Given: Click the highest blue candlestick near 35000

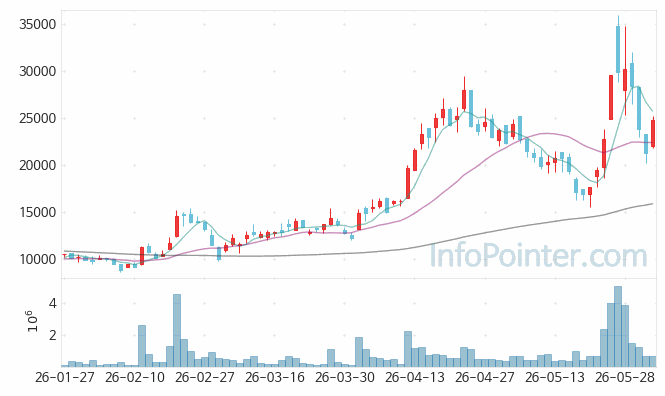Looking at the screenshot, I should click(618, 49).
